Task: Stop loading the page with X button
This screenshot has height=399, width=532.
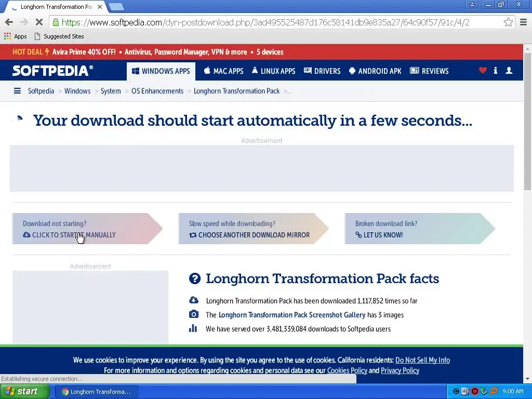Action: (x=39, y=22)
